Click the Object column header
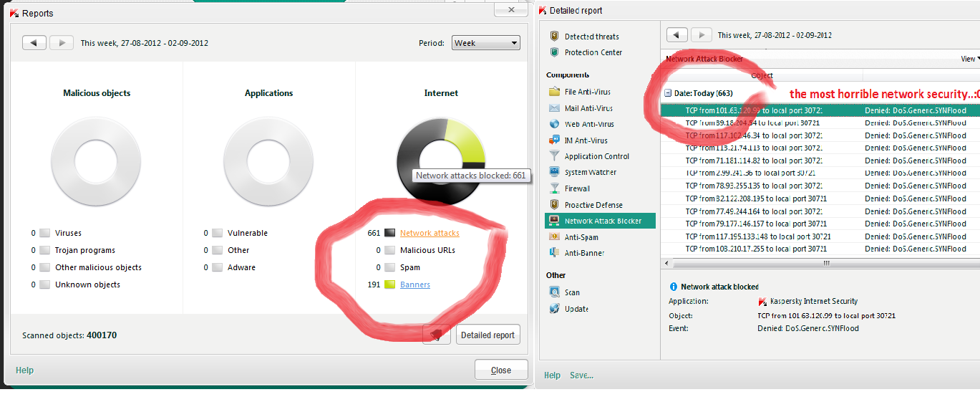The width and height of the screenshot is (980, 397). tap(762, 75)
